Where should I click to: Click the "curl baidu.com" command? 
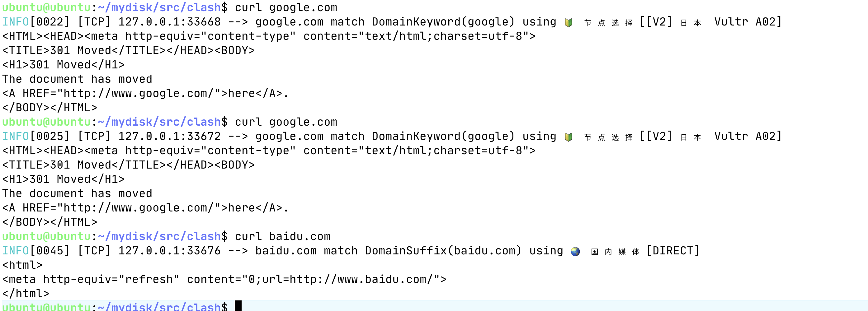tap(282, 236)
